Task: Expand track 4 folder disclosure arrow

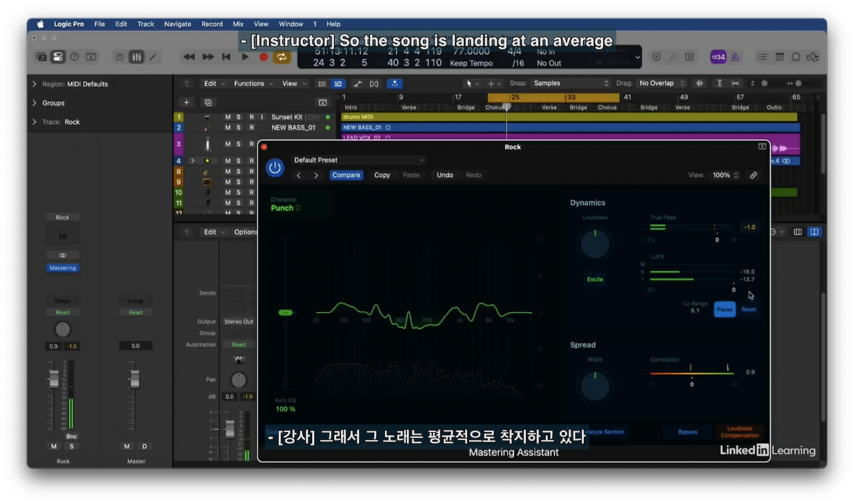Action: [193, 161]
